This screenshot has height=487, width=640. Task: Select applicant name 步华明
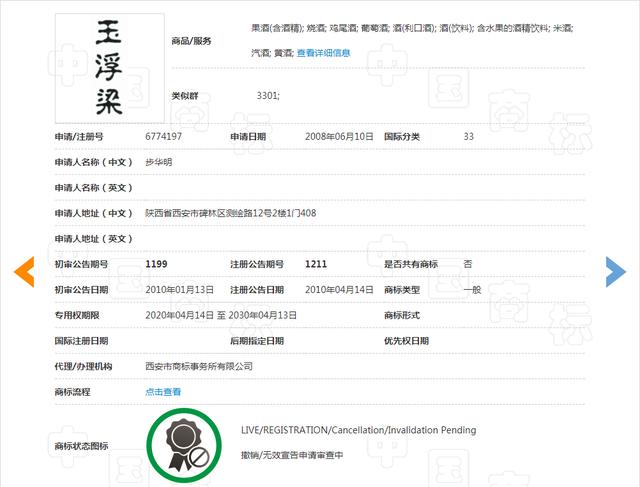(159, 162)
